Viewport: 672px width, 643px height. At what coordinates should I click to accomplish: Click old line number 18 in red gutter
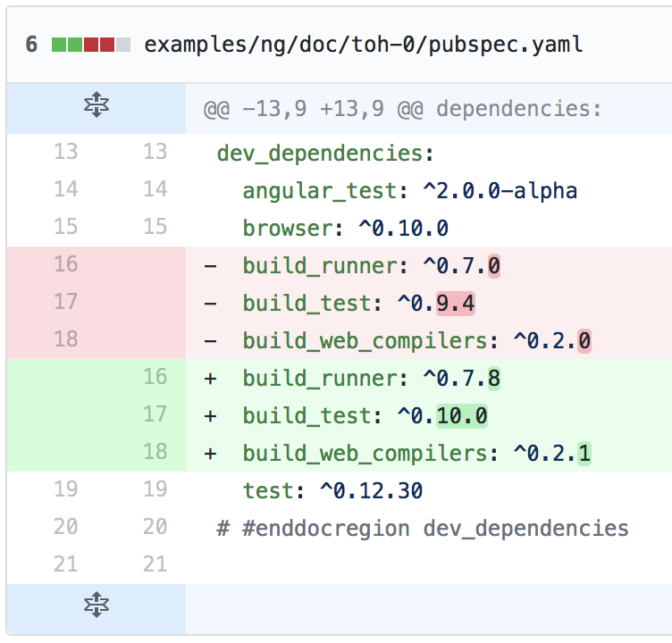coord(65,339)
